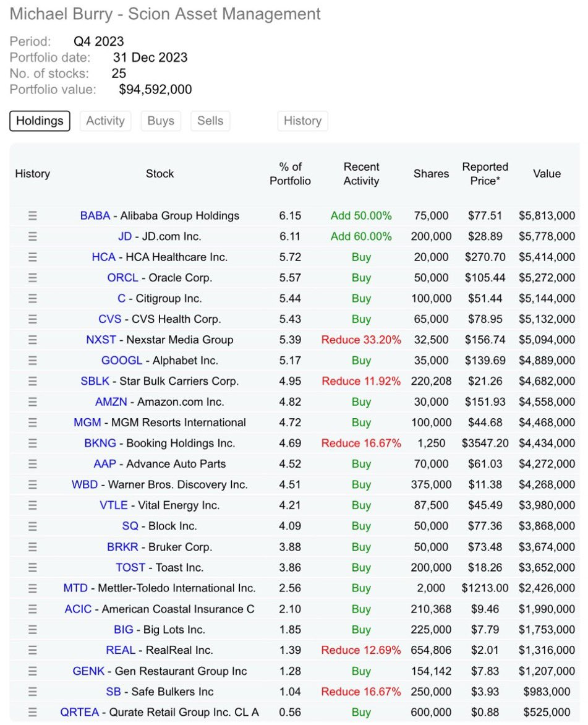Open history icon for Big Lots row
Screen dimensions: 588x725
point(33,630)
